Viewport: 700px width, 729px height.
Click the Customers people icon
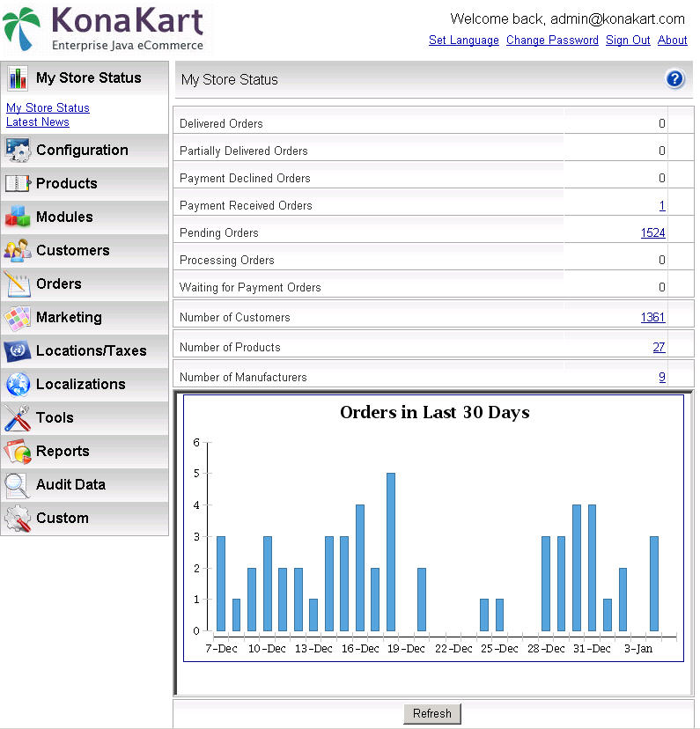[18, 250]
